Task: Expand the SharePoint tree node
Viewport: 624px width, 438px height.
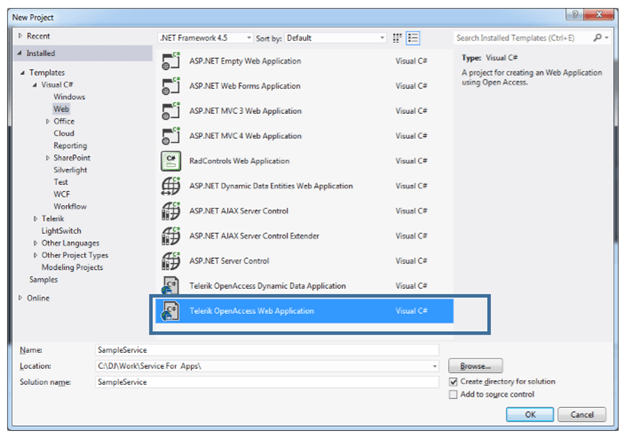Action: 47,158
